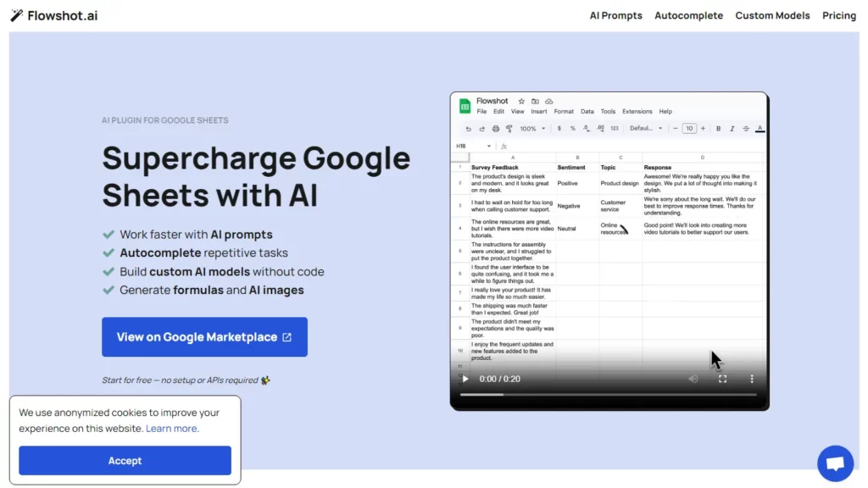868x488 pixels.
Task: Toggle bold formatting in Sheets toolbar
Action: pyautogui.click(x=718, y=129)
